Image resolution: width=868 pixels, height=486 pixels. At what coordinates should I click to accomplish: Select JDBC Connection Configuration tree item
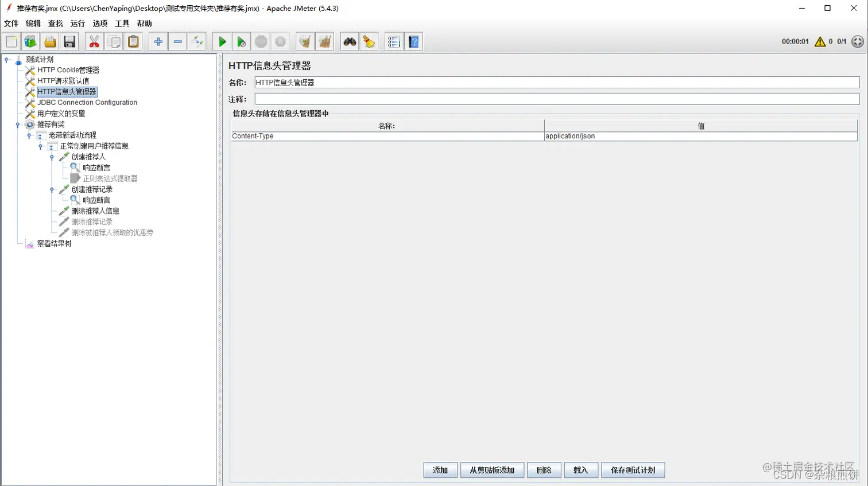pos(87,103)
